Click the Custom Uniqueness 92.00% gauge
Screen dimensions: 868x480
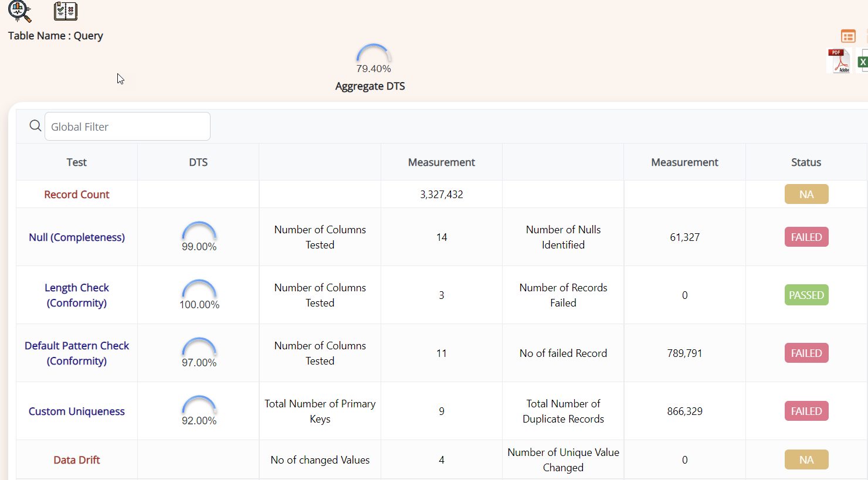click(199, 411)
